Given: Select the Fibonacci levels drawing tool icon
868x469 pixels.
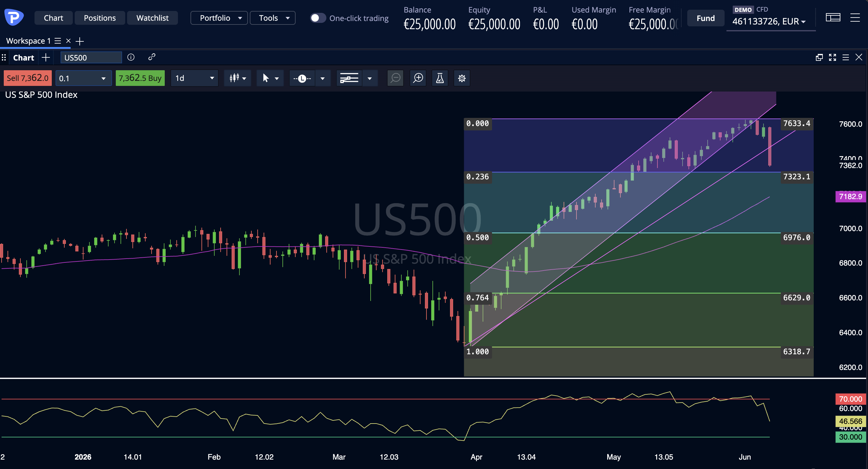Looking at the screenshot, I should 349,78.
